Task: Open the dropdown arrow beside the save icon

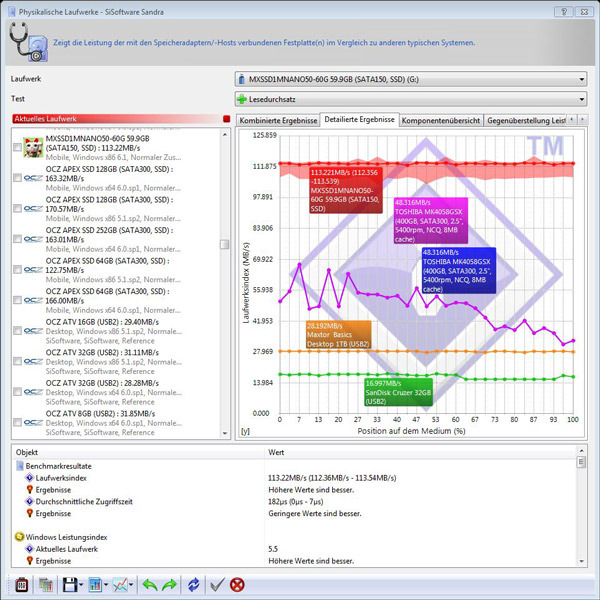Action: [81, 585]
